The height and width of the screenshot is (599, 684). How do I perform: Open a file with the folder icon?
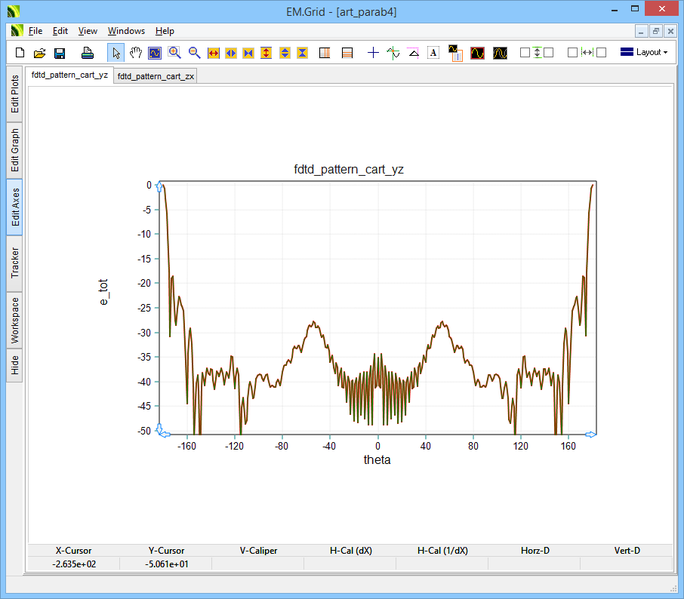click(39, 52)
